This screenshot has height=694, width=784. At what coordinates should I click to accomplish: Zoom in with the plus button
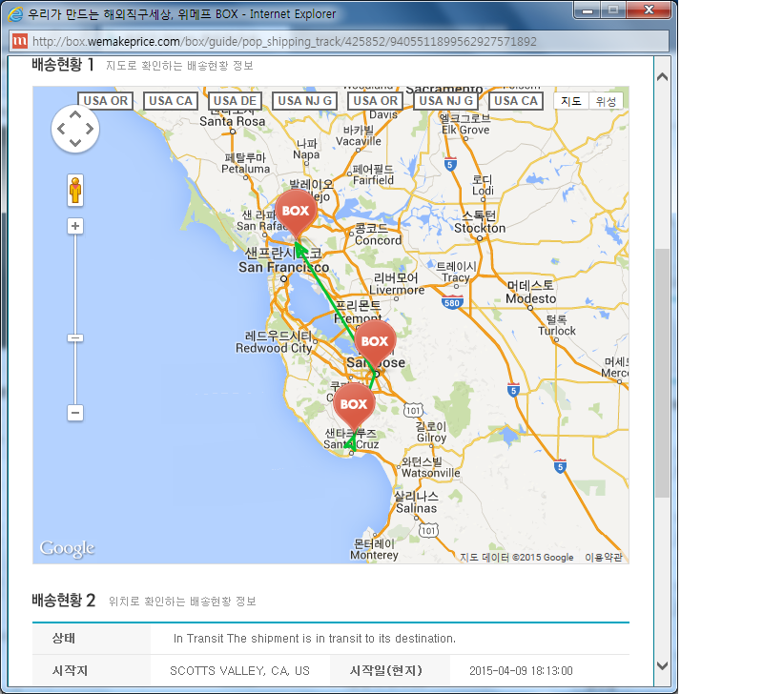pos(75,226)
